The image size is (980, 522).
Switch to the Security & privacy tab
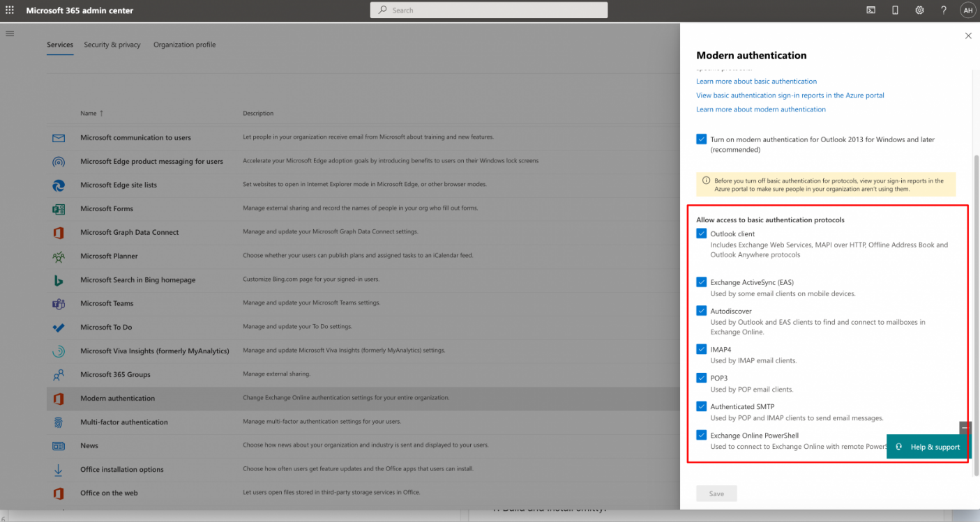point(112,45)
